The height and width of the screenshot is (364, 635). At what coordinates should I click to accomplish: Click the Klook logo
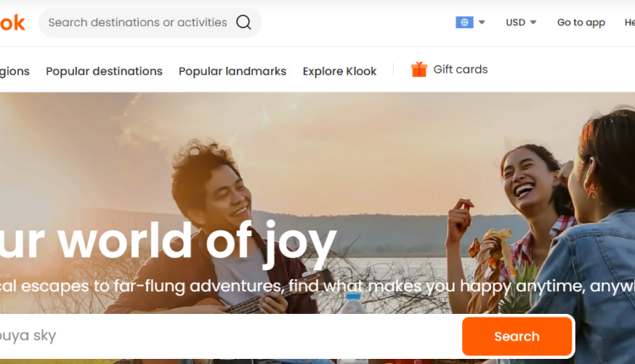pos(12,23)
